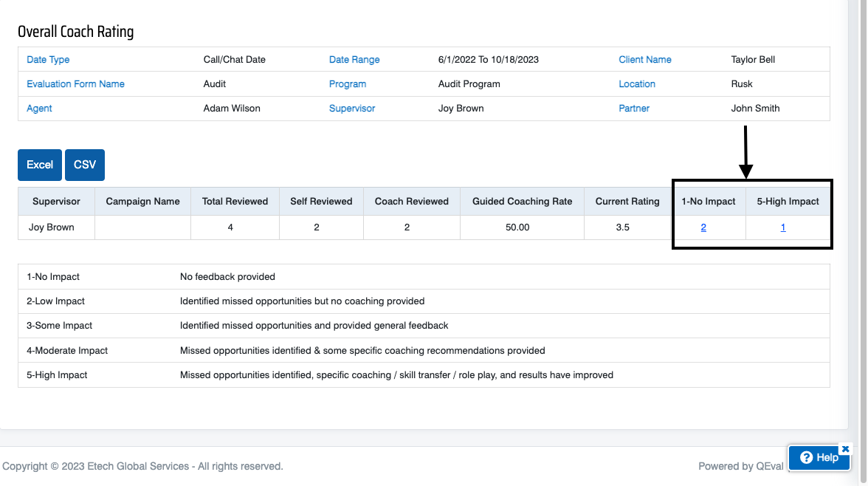
Task: Click the Help question mark icon
Action: [x=807, y=458]
